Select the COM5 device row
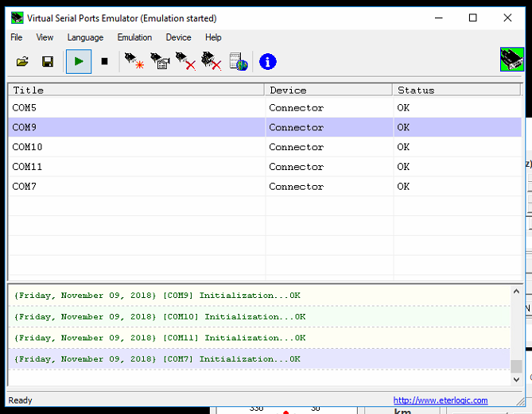Image resolution: width=532 pixels, height=414 pixels. (265, 107)
